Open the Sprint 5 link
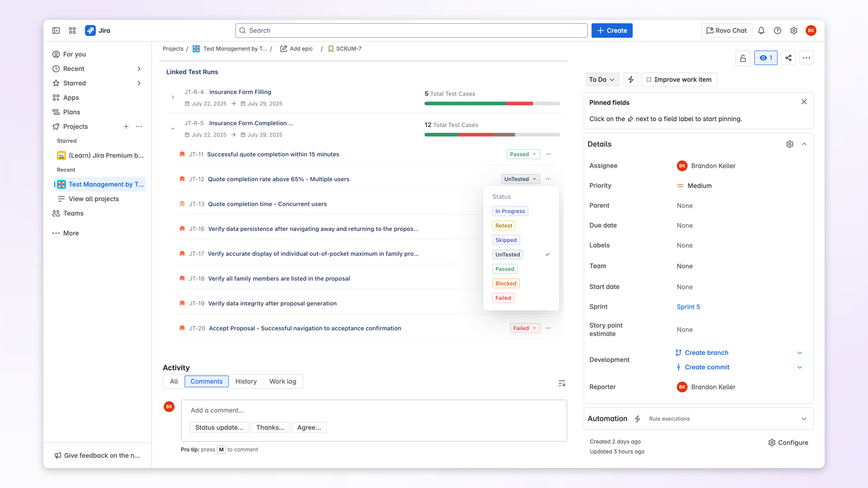 click(x=688, y=307)
